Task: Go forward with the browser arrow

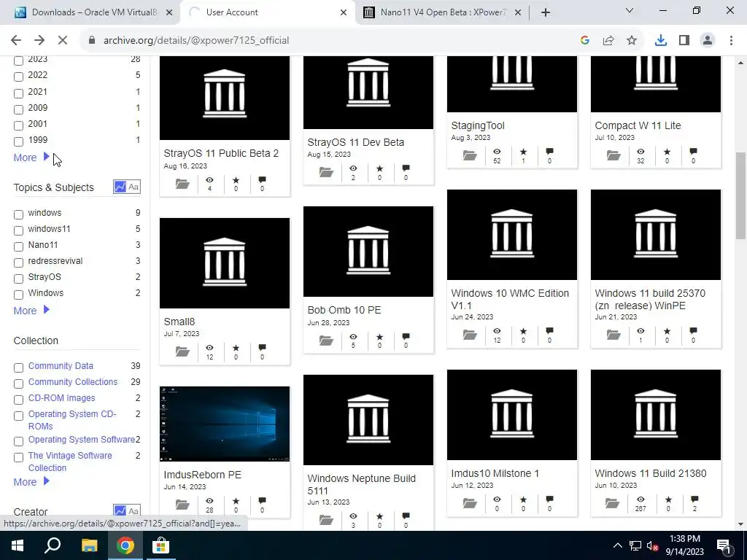Action: click(39, 41)
